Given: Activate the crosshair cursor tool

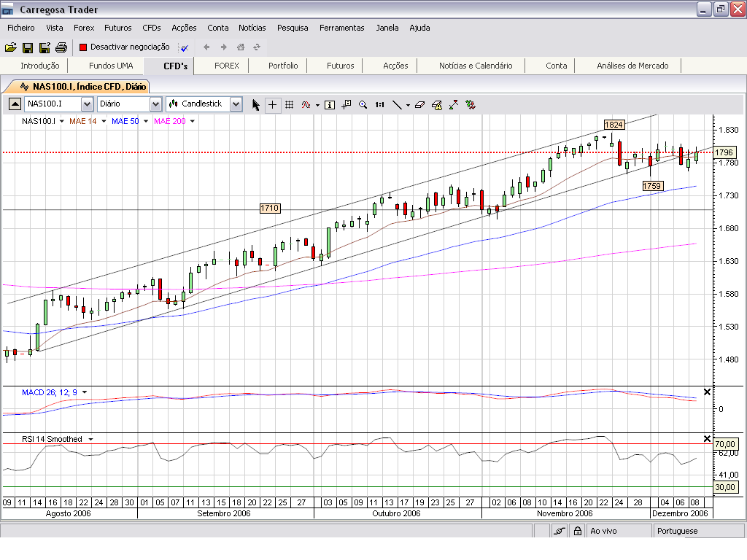Looking at the screenshot, I should coord(273,105).
